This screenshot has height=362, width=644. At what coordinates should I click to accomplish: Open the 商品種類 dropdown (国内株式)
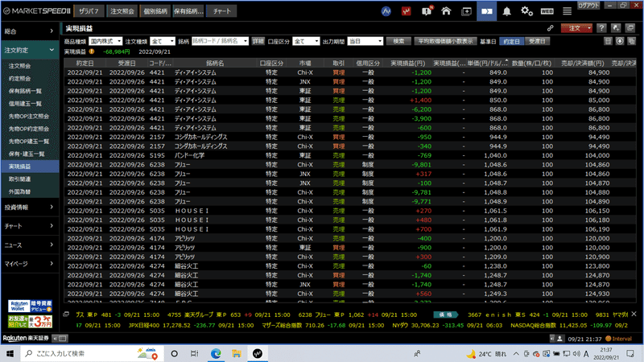(105, 42)
